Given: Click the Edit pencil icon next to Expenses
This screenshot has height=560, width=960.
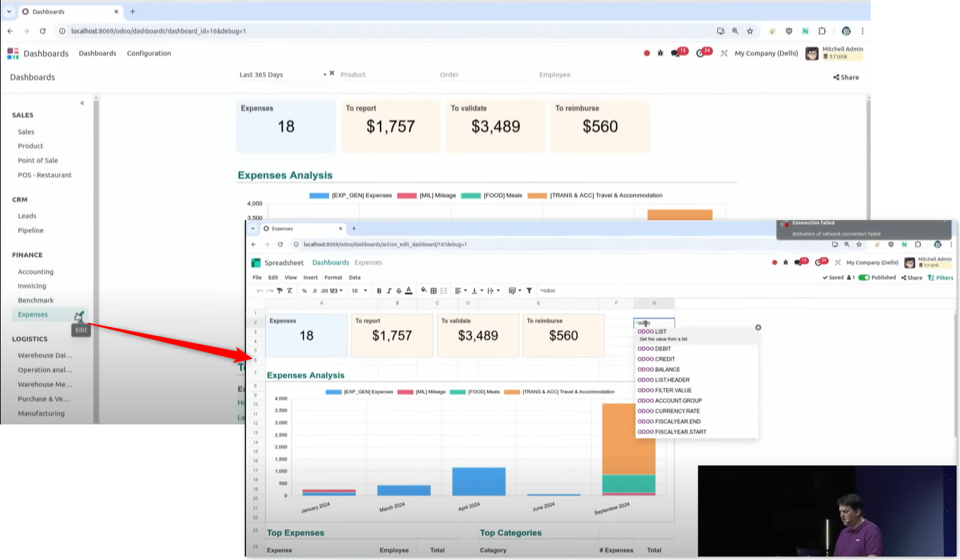Looking at the screenshot, I should tap(80, 315).
